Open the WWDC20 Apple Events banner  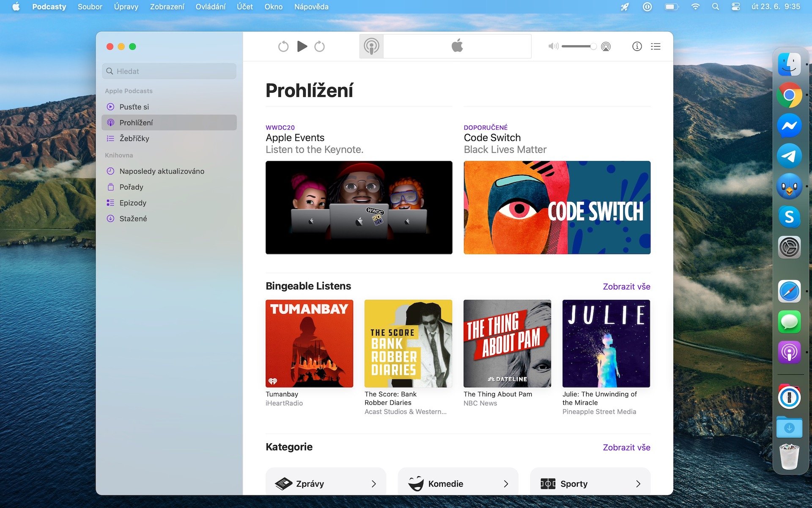[359, 207]
